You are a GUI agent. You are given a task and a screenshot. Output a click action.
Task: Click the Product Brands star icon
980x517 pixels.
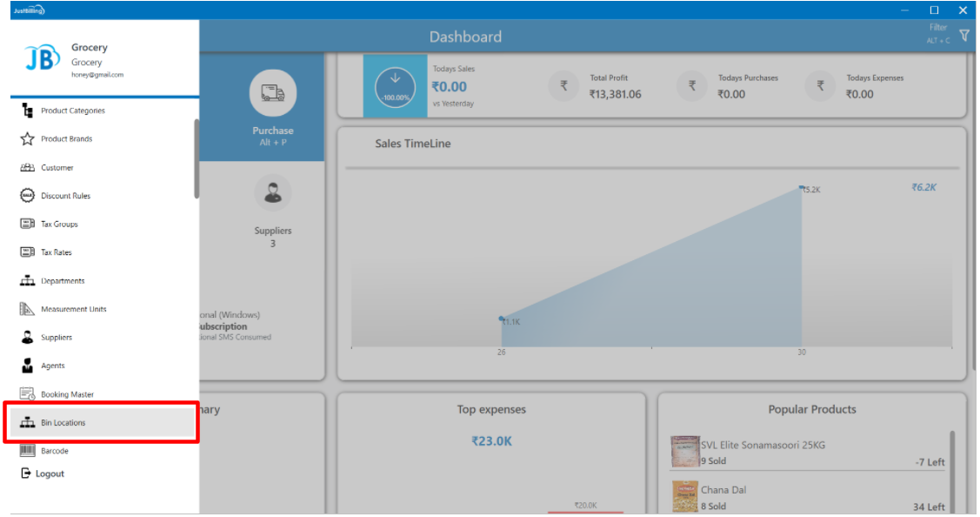(x=27, y=139)
